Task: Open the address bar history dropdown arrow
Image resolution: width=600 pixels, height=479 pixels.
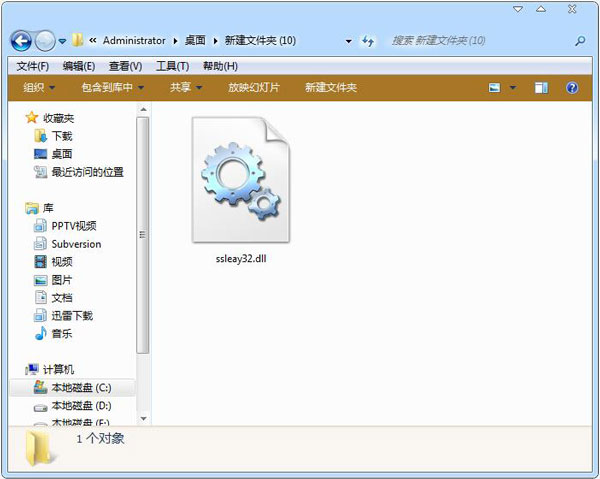Action: click(348, 41)
